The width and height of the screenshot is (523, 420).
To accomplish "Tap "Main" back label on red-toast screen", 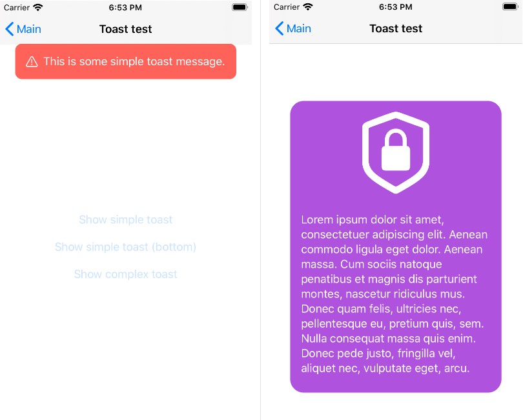I will (29, 29).
